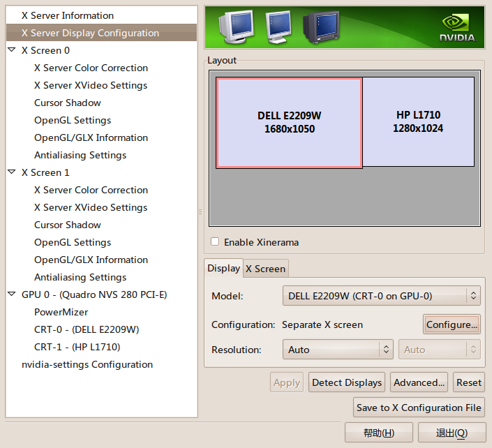
Task: Select CRT-1 - (HP L1710)
Action: (x=77, y=347)
